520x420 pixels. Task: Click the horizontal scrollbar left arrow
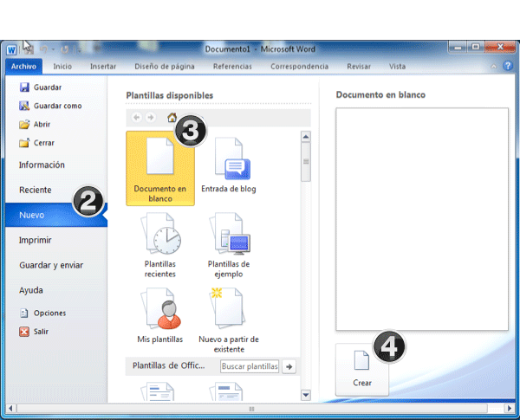pyautogui.click(x=10, y=409)
